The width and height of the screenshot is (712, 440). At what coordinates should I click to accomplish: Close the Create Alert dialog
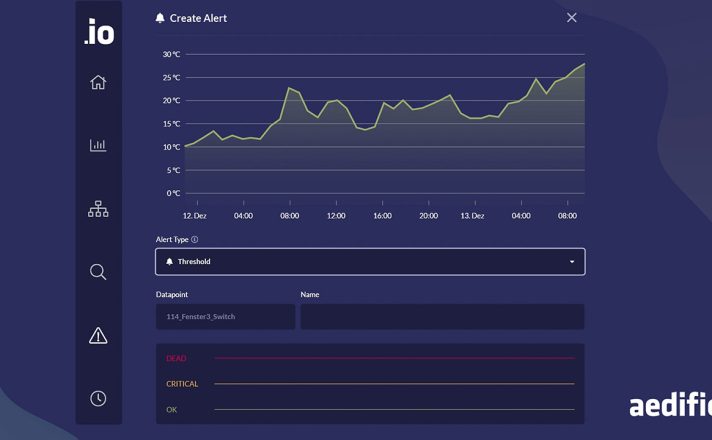[x=572, y=18]
